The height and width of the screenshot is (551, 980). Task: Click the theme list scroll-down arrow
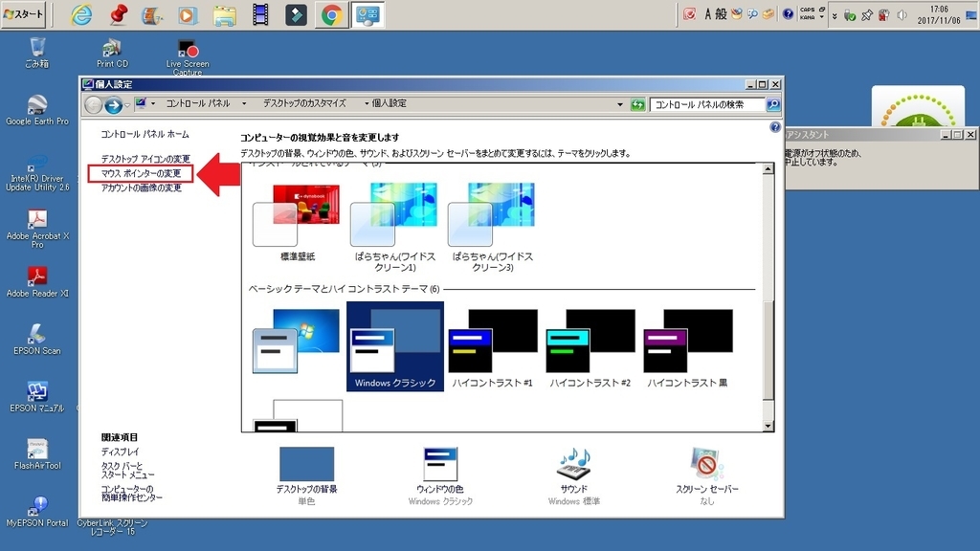click(768, 426)
